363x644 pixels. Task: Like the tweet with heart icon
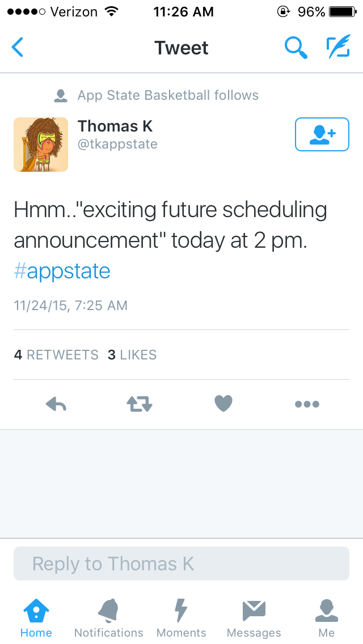click(223, 404)
